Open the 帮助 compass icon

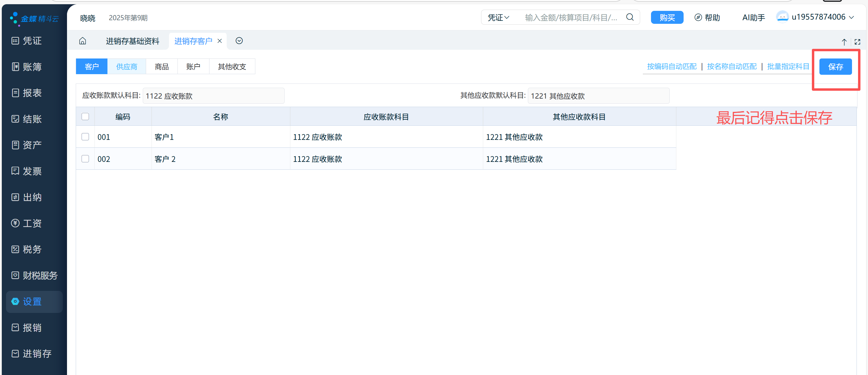coord(698,17)
